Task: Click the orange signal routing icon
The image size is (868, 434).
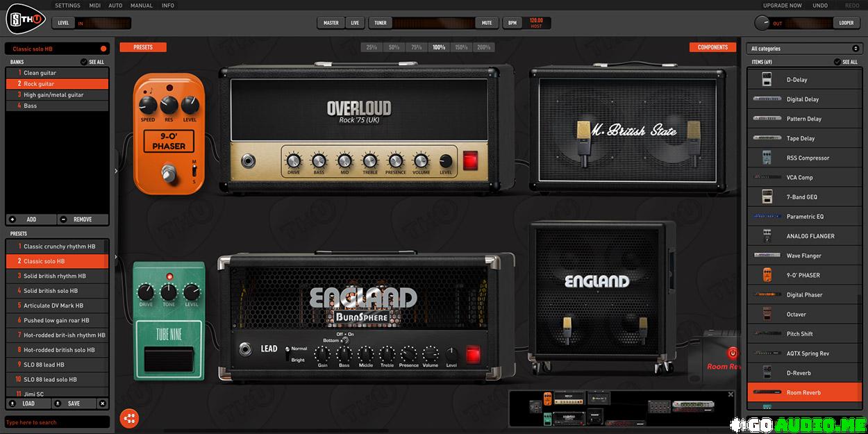Action: click(x=129, y=418)
